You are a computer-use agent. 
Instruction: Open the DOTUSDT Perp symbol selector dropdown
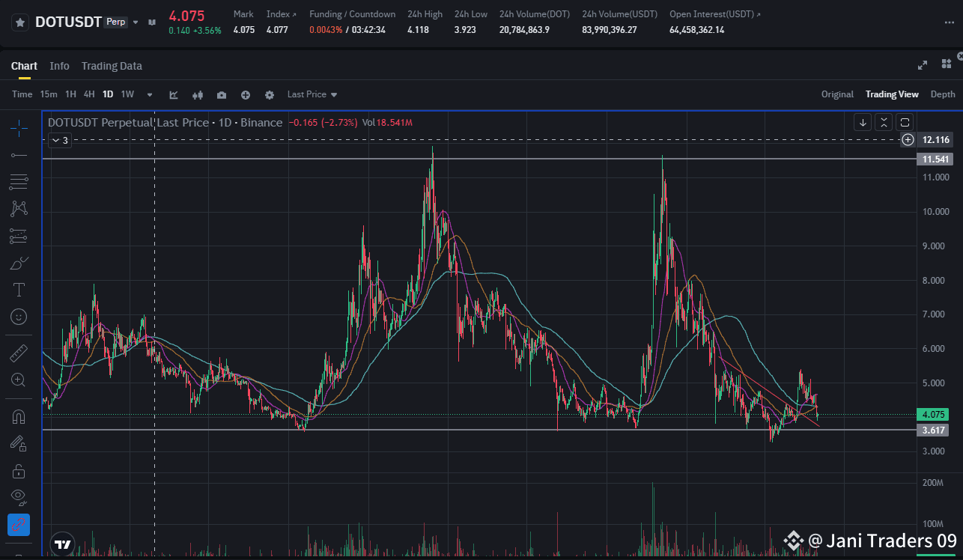click(x=136, y=22)
